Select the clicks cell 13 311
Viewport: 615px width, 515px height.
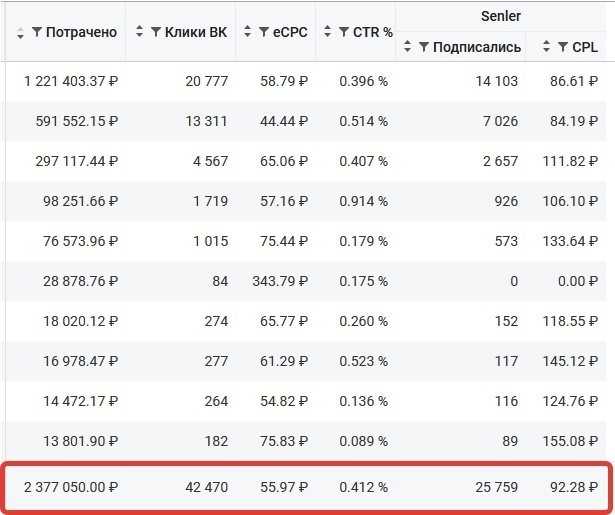coord(207,121)
